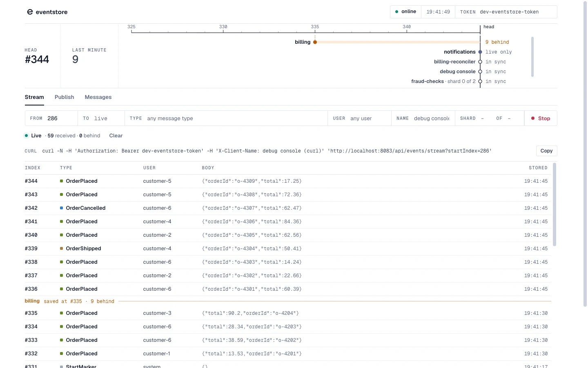Click the consumer list scrollbar

click(532, 57)
